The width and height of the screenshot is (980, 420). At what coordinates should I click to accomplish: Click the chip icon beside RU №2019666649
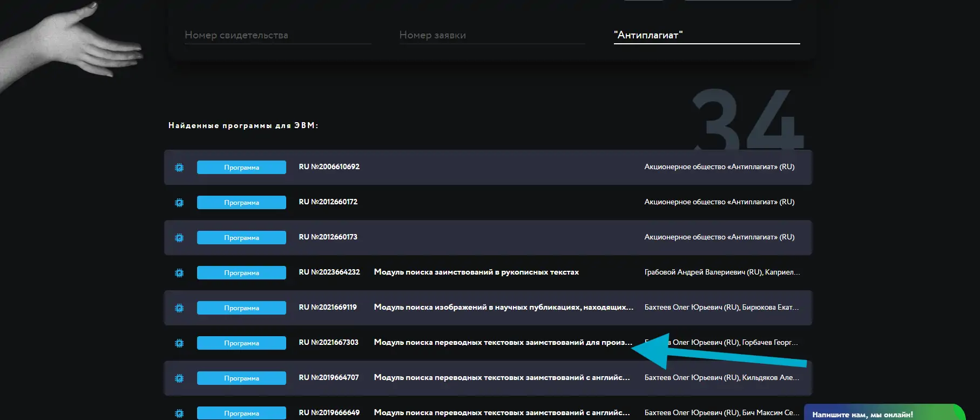coord(179,413)
